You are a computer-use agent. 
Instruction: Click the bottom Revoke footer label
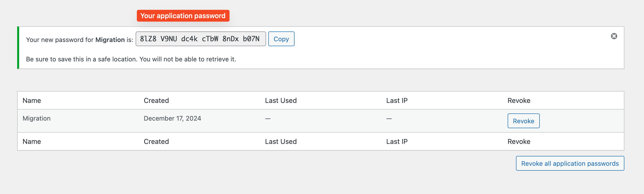518,142
